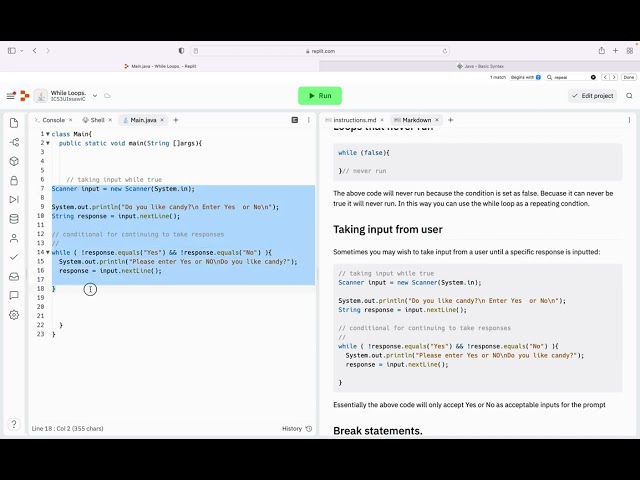Open the user account icon in sidebar

(14, 238)
